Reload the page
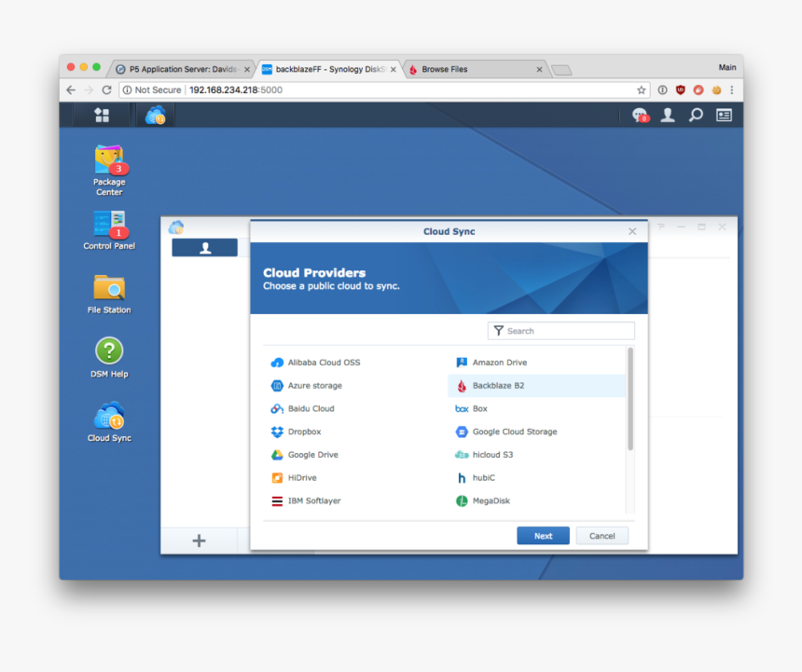Image resolution: width=802 pixels, height=672 pixels. [x=106, y=89]
